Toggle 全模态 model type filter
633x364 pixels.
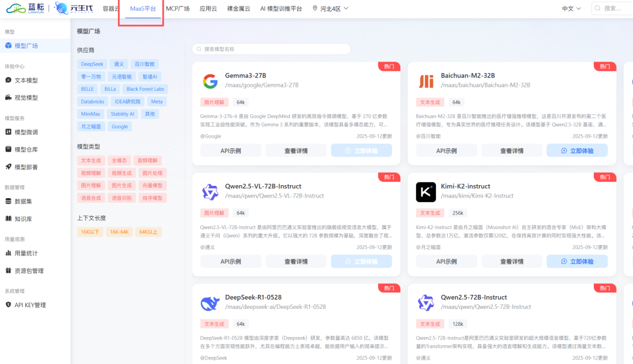[x=119, y=161]
